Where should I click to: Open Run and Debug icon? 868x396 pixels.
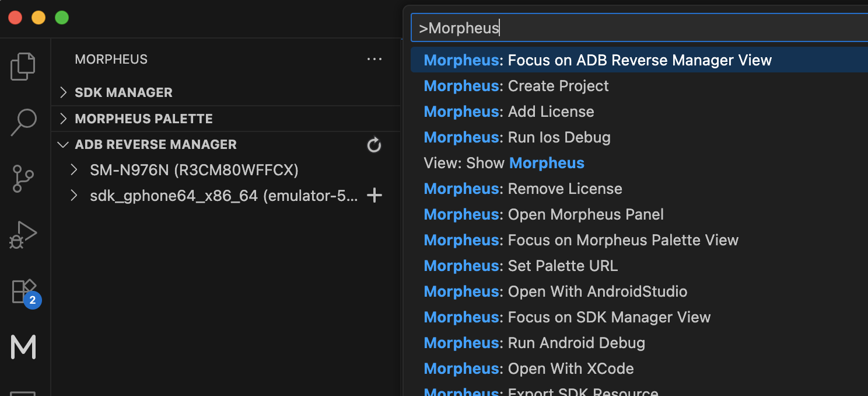point(23,235)
